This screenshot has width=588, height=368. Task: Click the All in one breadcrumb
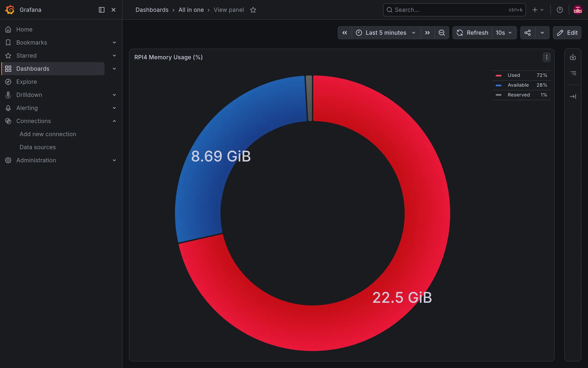point(191,10)
